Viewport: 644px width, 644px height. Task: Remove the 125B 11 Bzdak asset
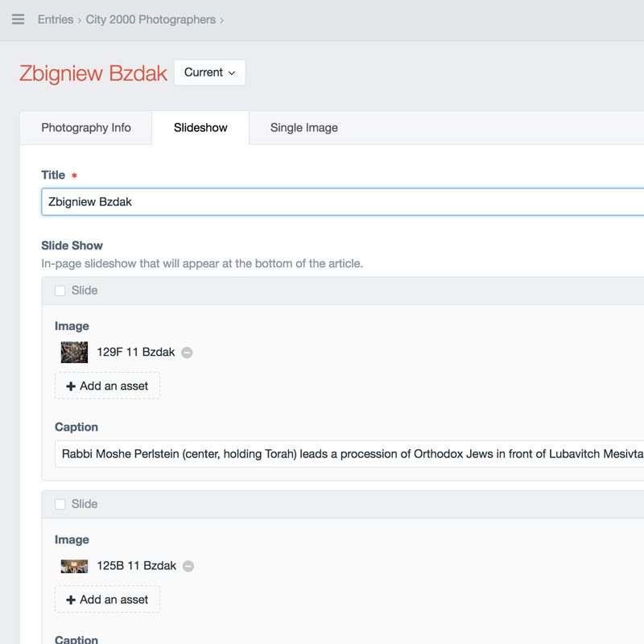click(188, 566)
